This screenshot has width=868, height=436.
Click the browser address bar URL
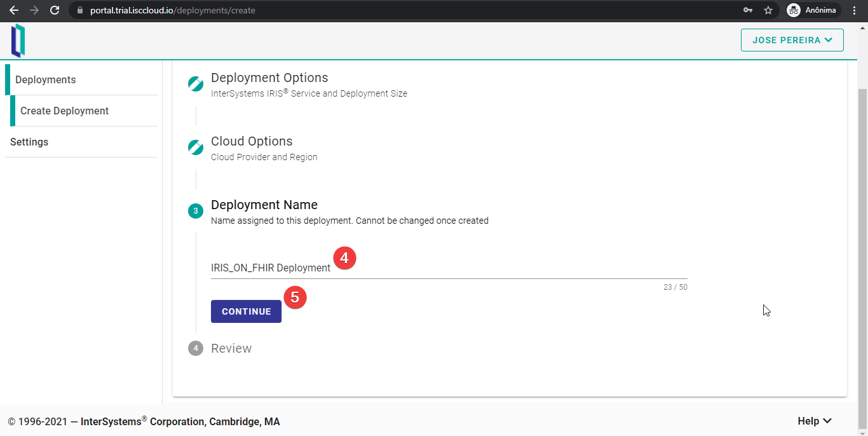173,10
